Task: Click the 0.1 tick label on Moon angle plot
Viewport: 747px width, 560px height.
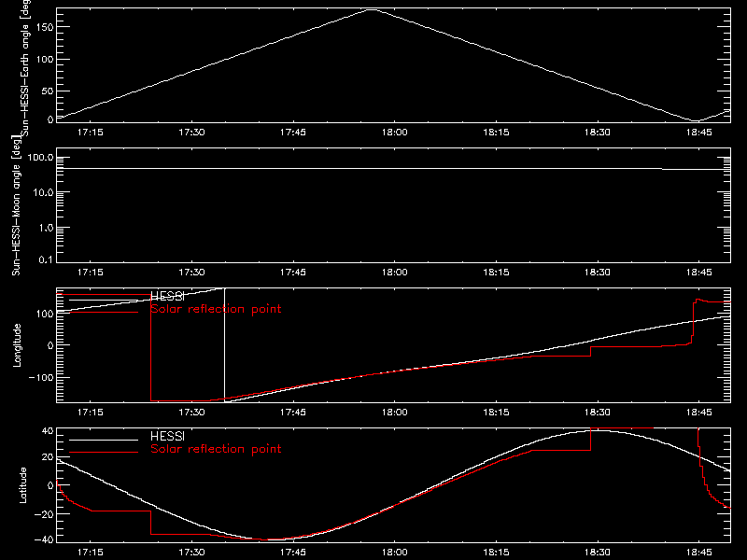Action: coord(46,259)
